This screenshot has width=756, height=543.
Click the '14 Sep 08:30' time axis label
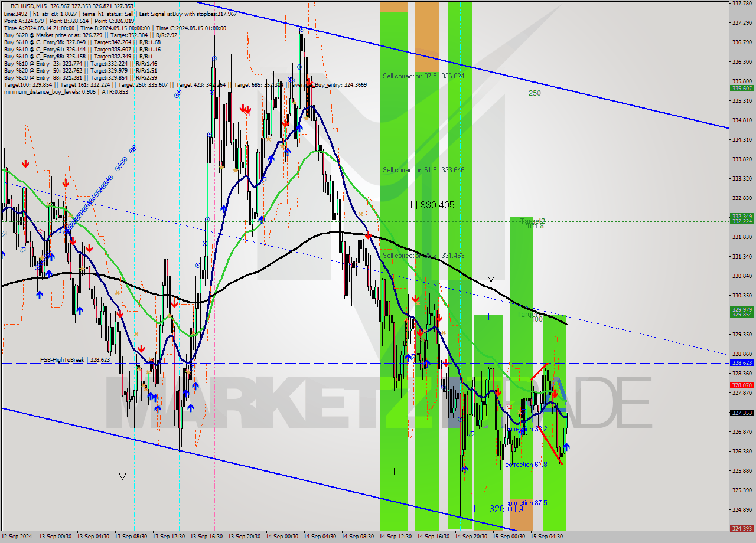point(357,537)
